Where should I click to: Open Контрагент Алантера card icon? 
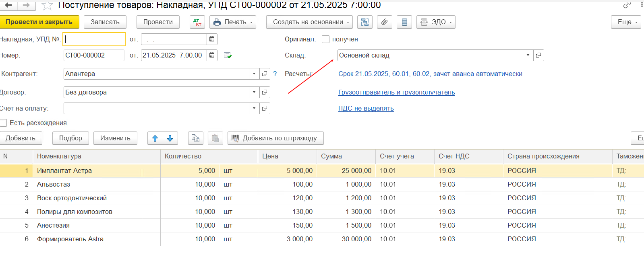click(265, 74)
